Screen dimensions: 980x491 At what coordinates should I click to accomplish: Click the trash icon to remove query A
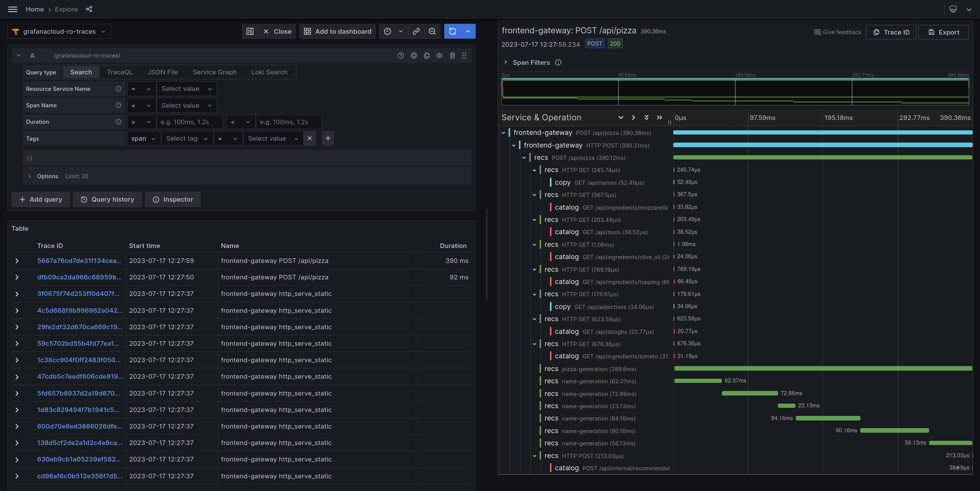[452, 55]
